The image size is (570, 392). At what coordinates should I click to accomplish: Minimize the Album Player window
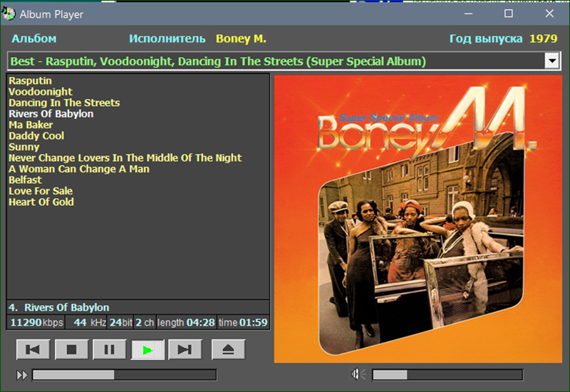tap(469, 14)
